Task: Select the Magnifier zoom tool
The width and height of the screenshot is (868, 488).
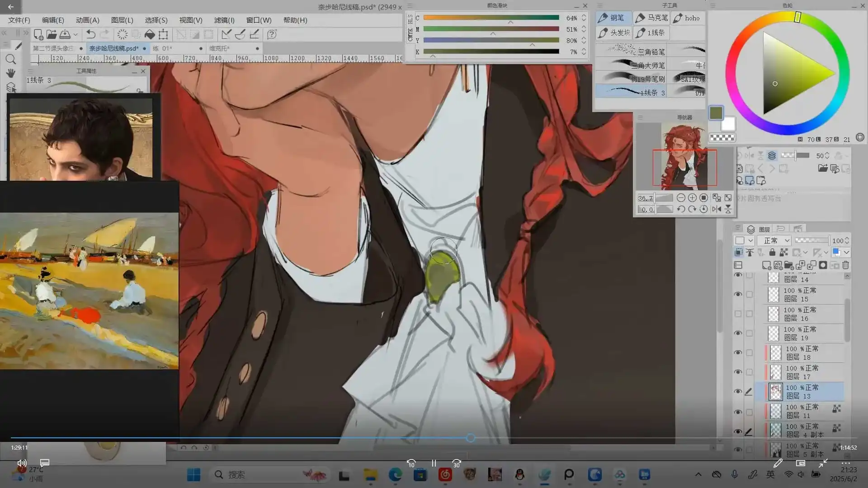Action: click(x=11, y=59)
